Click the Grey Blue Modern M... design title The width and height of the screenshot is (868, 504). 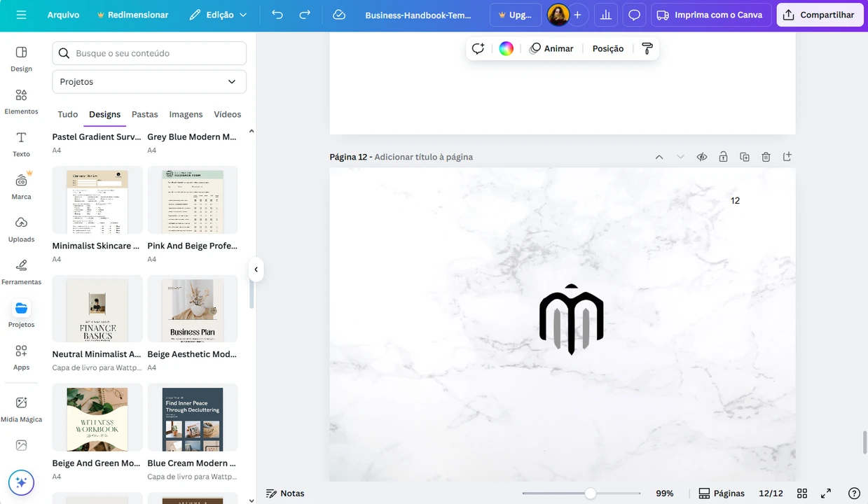192,136
